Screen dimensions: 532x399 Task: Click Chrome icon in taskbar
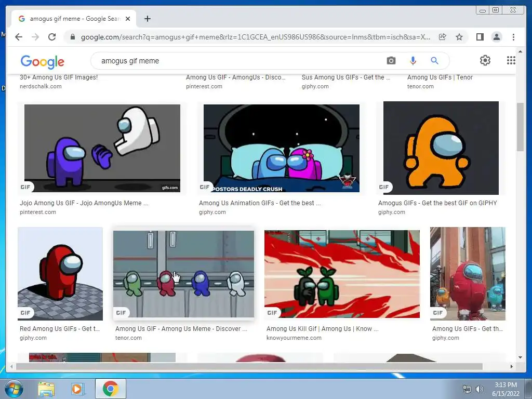click(111, 389)
